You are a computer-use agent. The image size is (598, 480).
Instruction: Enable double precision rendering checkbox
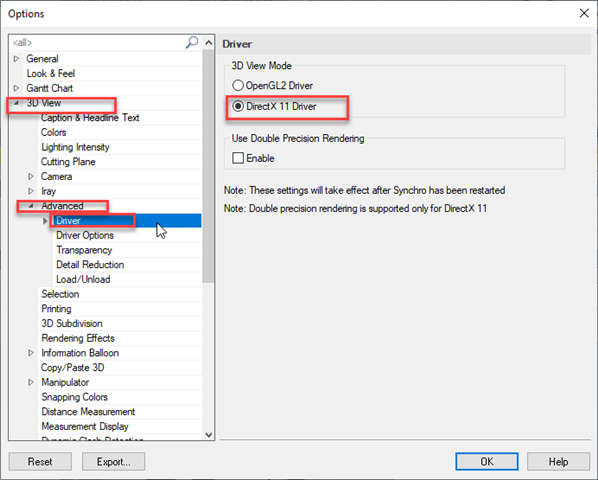238,158
